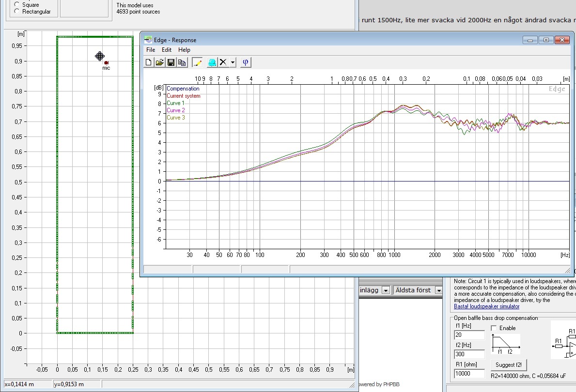Check the open baffle Enable checkbox
Screen dimensions: 576x392
495,328
